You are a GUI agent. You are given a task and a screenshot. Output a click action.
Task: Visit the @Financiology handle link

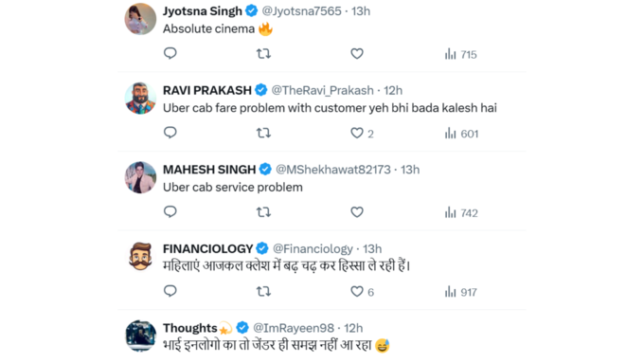click(x=313, y=249)
